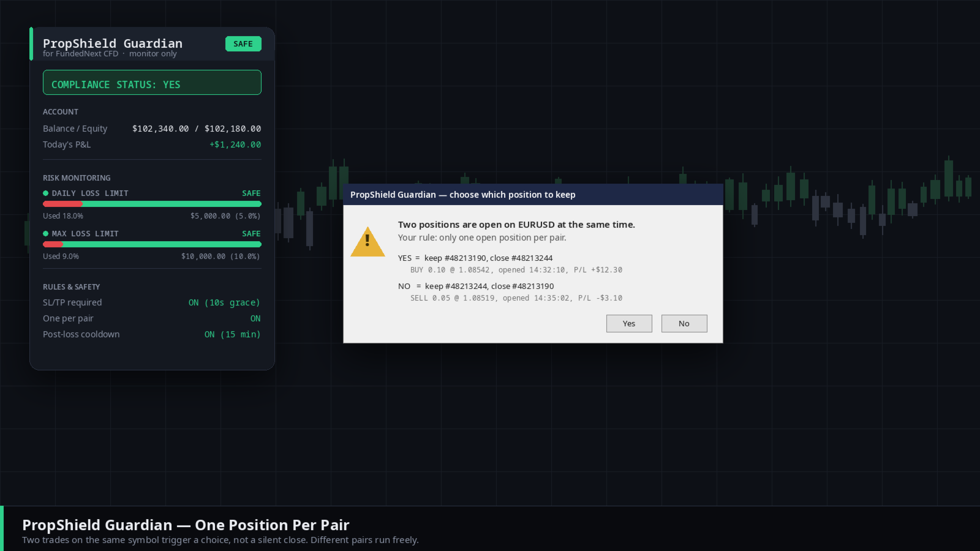Click 'Two positions are open on EURUSD' message
This screenshot has width=980, height=551.
(516, 225)
